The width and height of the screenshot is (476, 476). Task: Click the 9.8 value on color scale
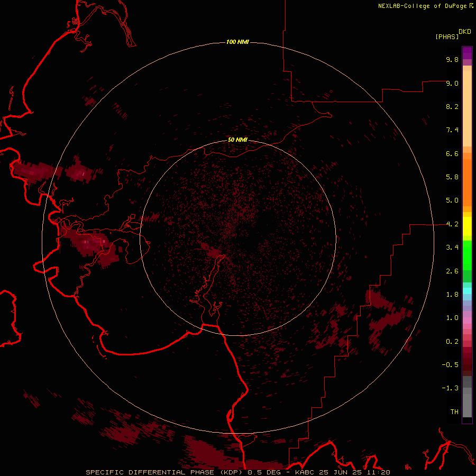(x=452, y=59)
